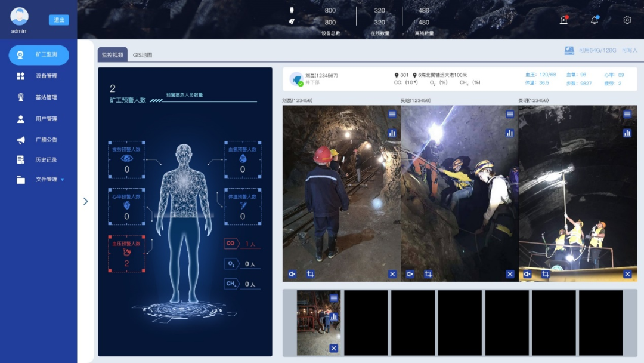Expand the collapsed panel with the chevron arrow

(85, 202)
